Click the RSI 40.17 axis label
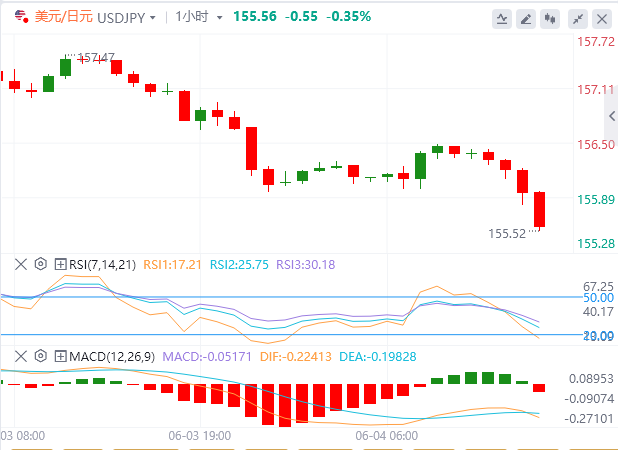Screen dimensions: 618x450 (x=598, y=312)
